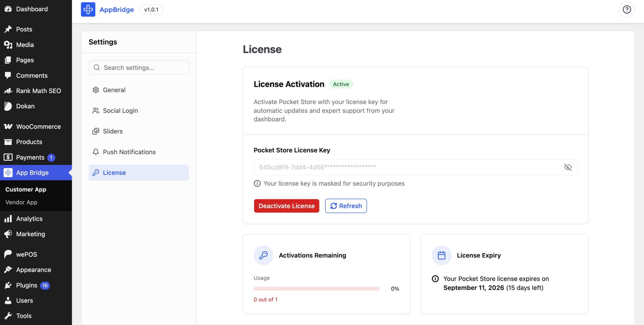Click the "Your license key is masked" notice
Image resolution: width=644 pixels, height=325 pixels.
point(334,183)
